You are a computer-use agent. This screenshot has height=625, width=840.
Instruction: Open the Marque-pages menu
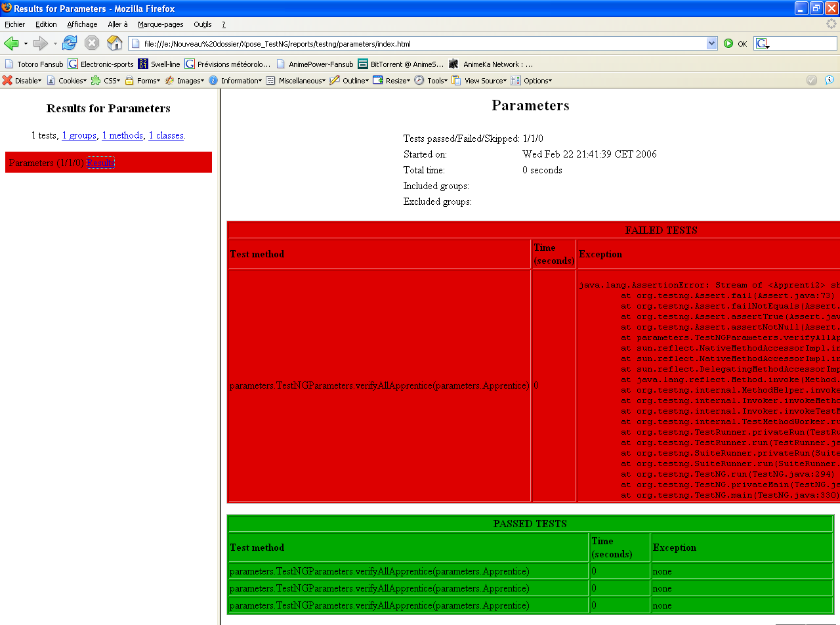coord(160,24)
